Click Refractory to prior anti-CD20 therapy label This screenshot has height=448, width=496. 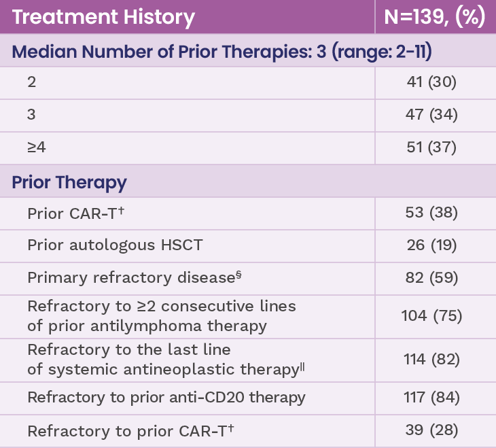coord(166,397)
